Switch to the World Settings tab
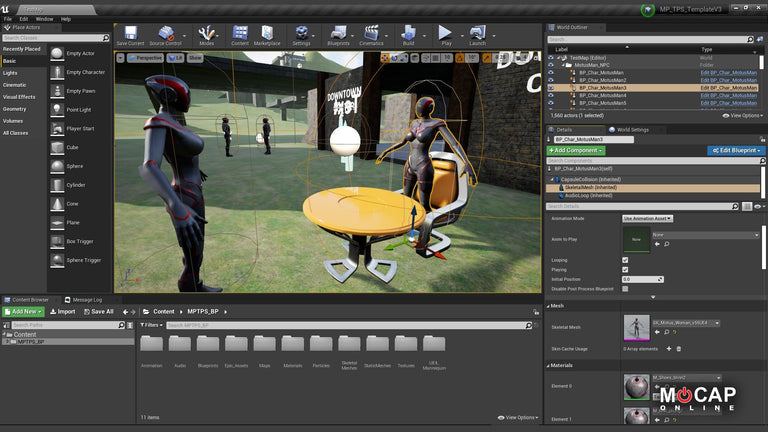This screenshot has height=432, width=768. point(632,129)
